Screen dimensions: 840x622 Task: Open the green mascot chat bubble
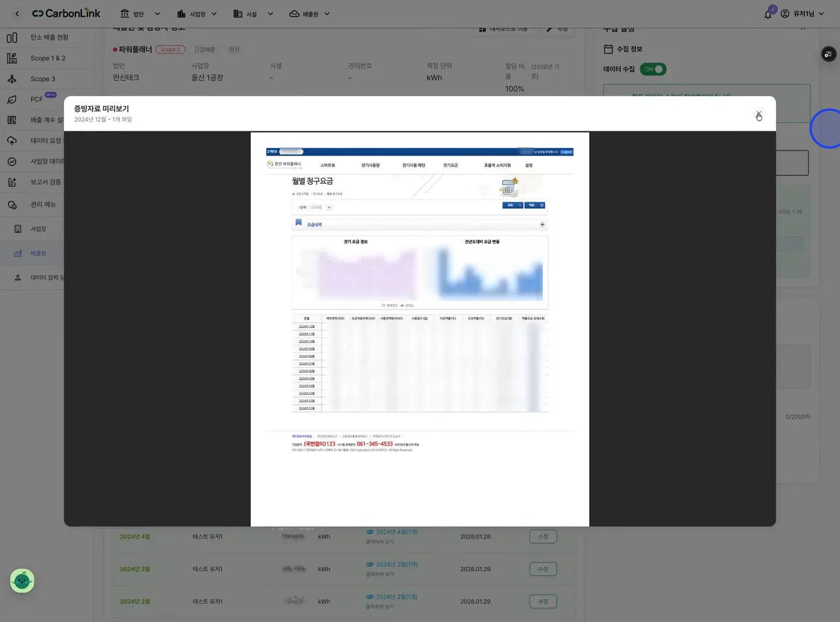(x=22, y=580)
